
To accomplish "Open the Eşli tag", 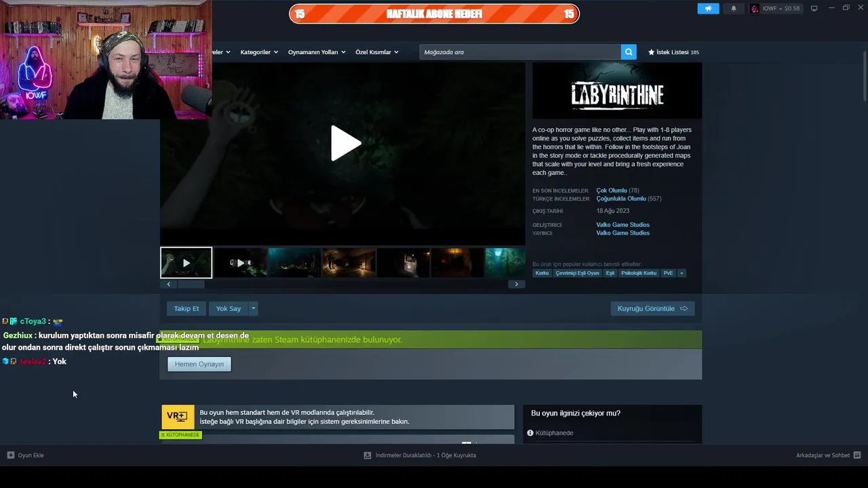I will click(x=610, y=273).
